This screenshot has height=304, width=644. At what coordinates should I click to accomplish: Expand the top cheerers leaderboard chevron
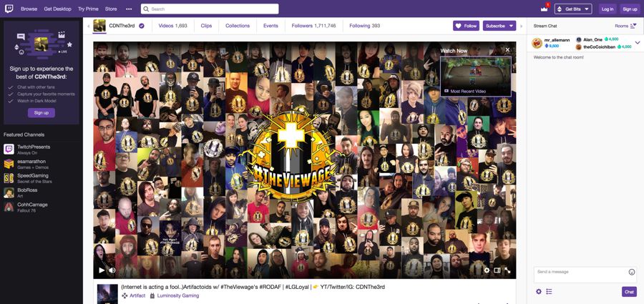pyautogui.click(x=638, y=42)
